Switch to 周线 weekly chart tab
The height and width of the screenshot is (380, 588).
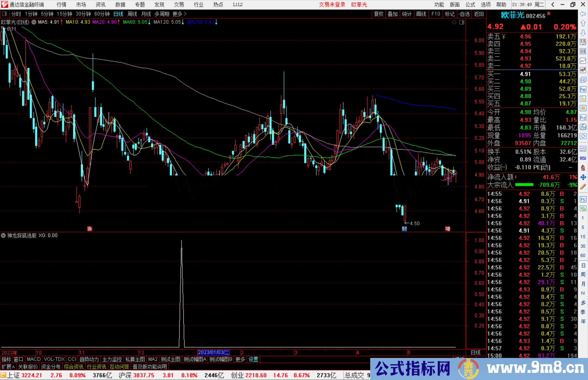[x=132, y=14]
